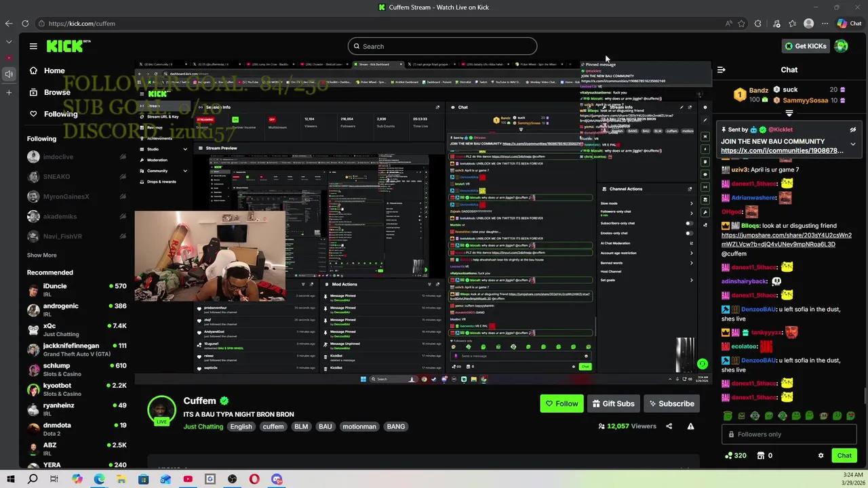The height and width of the screenshot is (488, 868).
Task: Expand the pinned message chevron
Action: point(853,144)
